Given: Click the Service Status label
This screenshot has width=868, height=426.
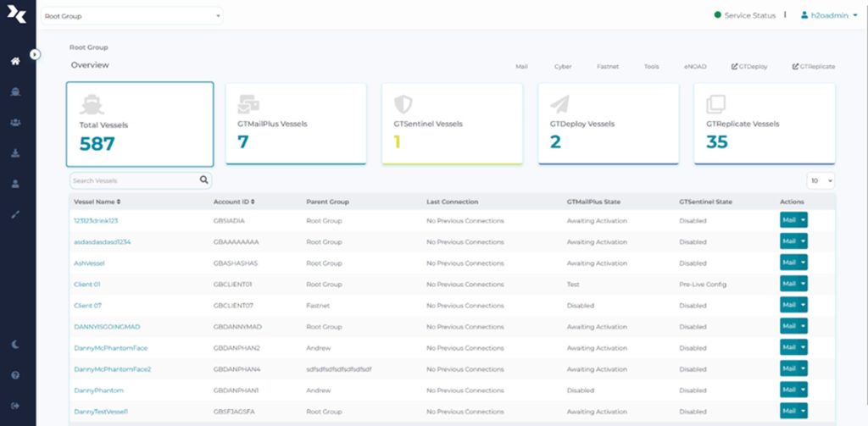Looking at the screenshot, I should [x=750, y=15].
